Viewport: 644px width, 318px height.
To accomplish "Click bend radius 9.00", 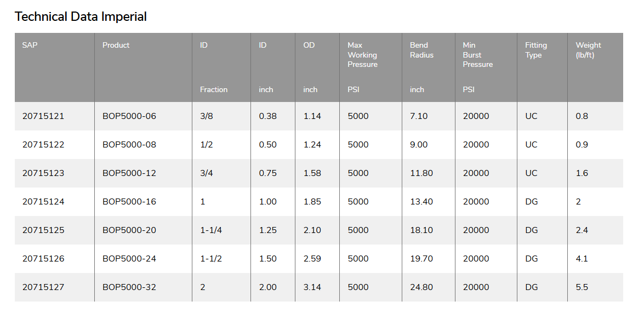I will pos(419,145).
